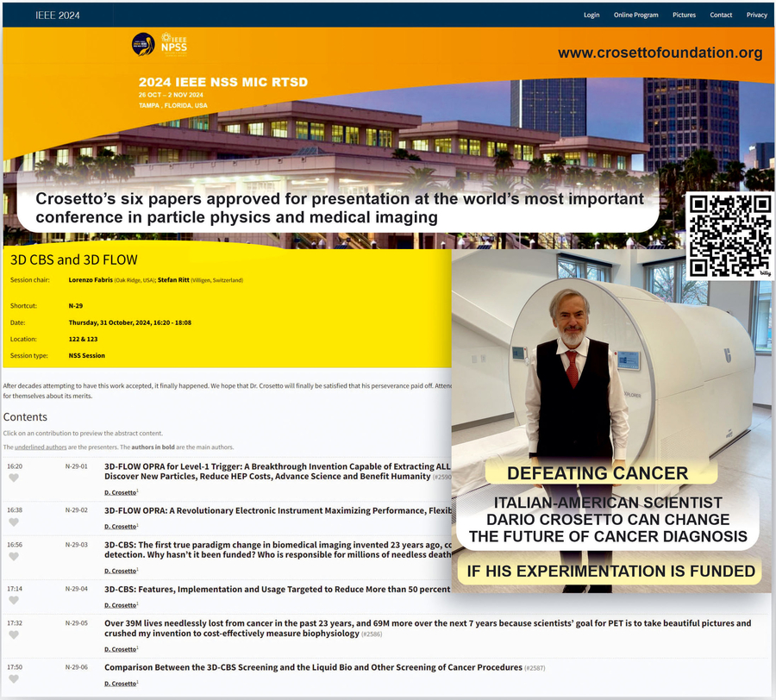Open the Login page from the top navigation

pos(591,15)
